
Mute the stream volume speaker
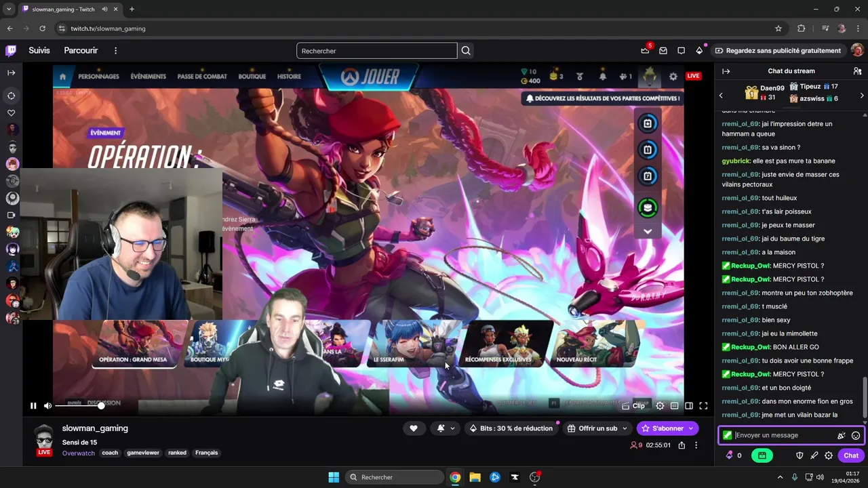[x=47, y=406]
